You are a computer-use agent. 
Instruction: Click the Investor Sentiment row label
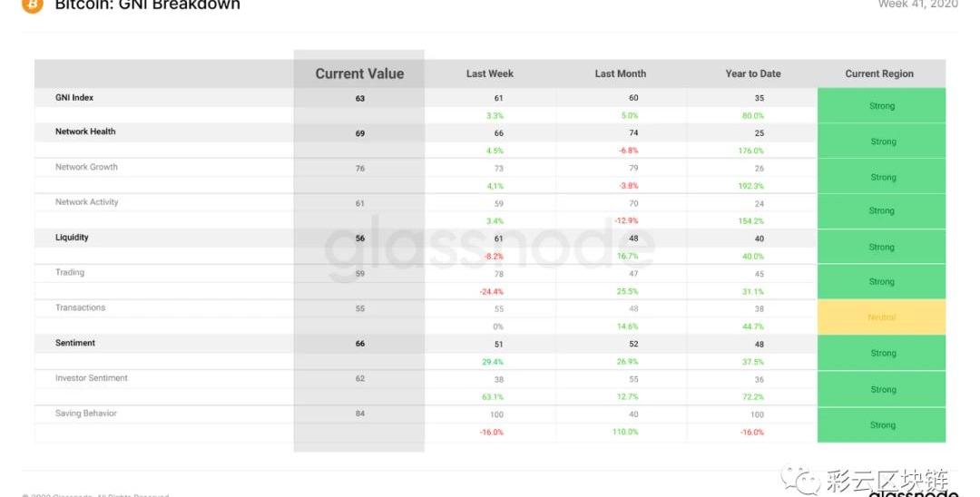click(92, 378)
